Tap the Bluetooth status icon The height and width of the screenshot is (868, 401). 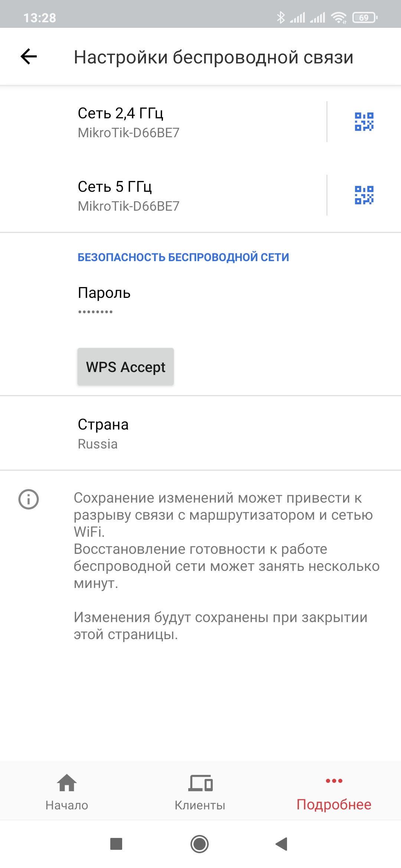click(281, 17)
